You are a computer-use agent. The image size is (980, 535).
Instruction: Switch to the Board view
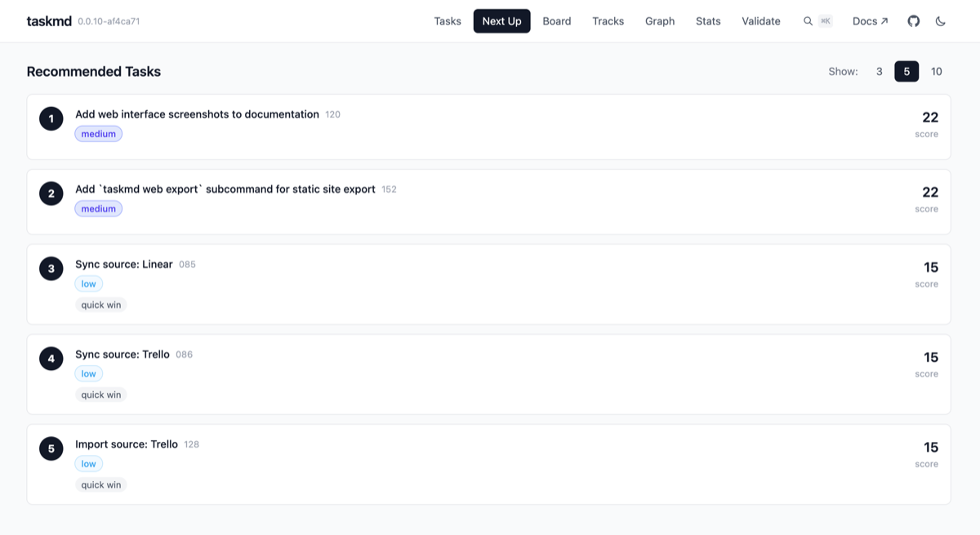coord(556,21)
